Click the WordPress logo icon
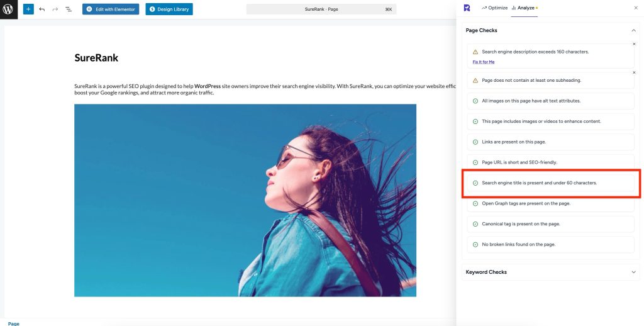The height and width of the screenshot is (326, 644). (8, 9)
